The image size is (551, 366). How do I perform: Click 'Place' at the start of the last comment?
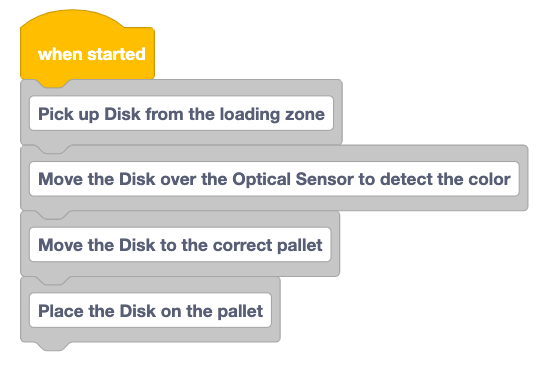coord(60,311)
